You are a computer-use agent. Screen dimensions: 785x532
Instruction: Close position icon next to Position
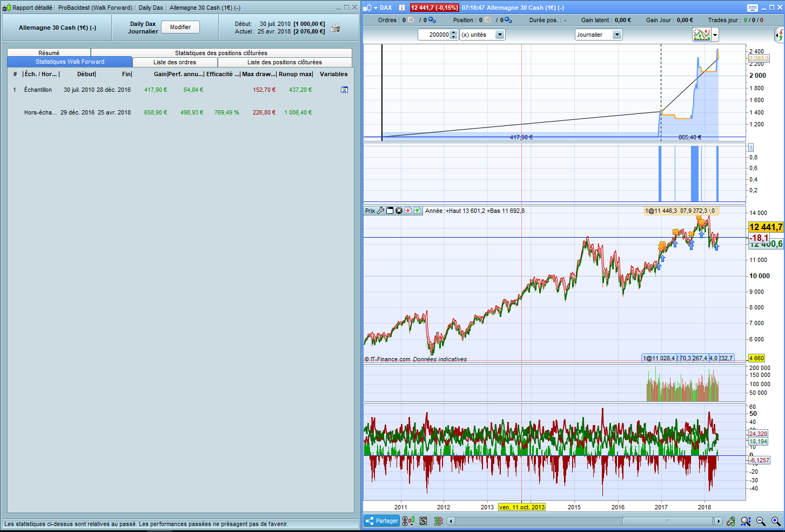[x=488, y=20]
